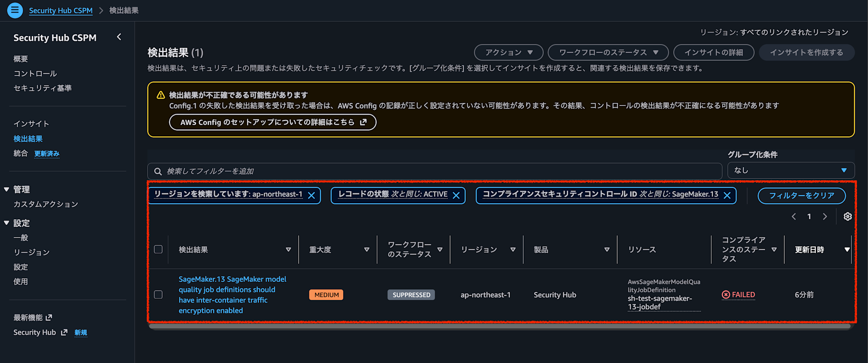Remove the ap-northeast-1 region filter
The height and width of the screenshot is (363, 868).
[311, 195]
